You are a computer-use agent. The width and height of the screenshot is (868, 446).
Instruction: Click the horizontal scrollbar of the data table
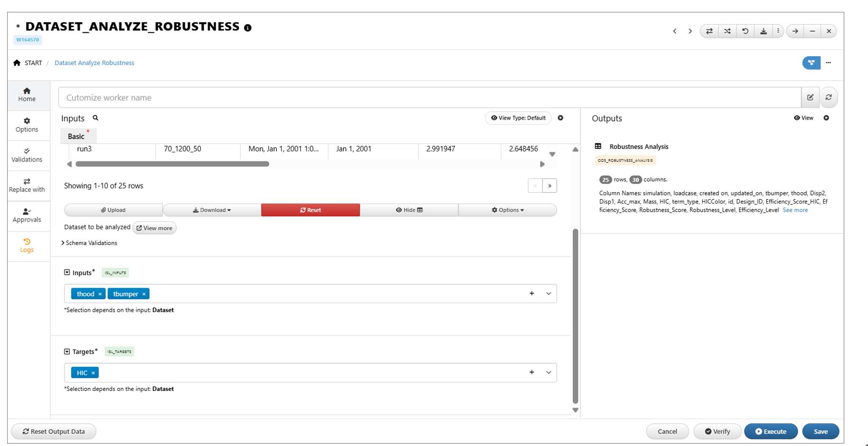tap(172, 164)
